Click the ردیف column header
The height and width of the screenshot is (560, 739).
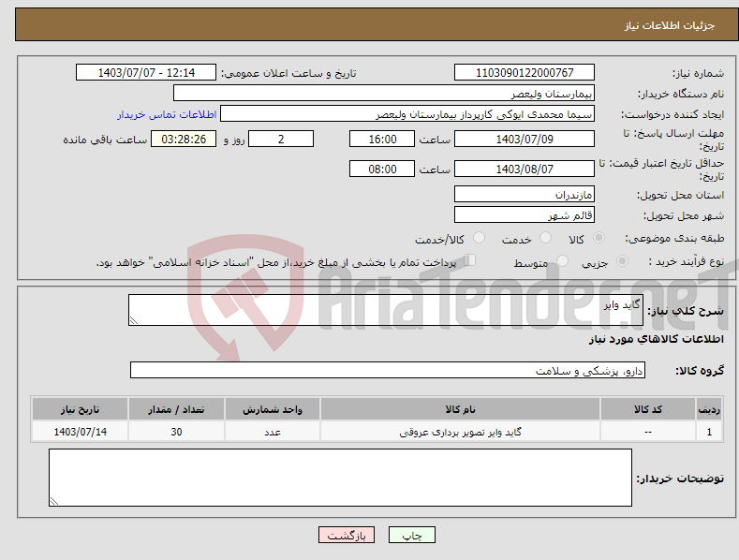click(709, 409)
